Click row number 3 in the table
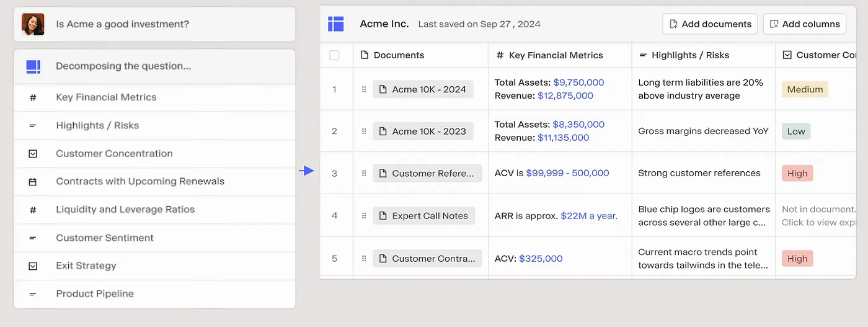 335,174
